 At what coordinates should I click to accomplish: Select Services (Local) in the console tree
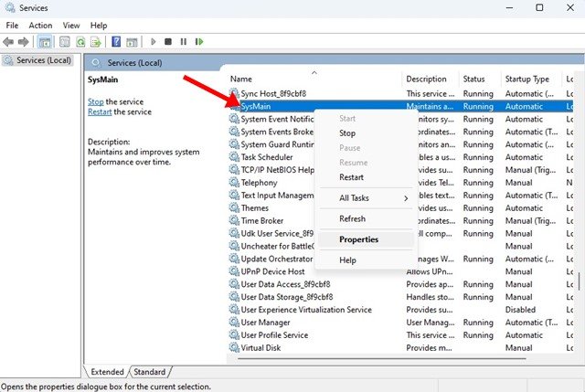tap(37, 60)
